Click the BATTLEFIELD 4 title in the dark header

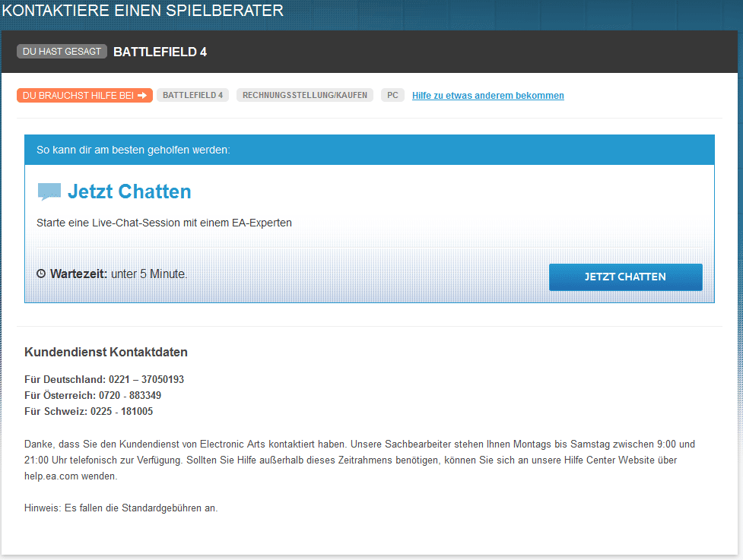(160, 52)
